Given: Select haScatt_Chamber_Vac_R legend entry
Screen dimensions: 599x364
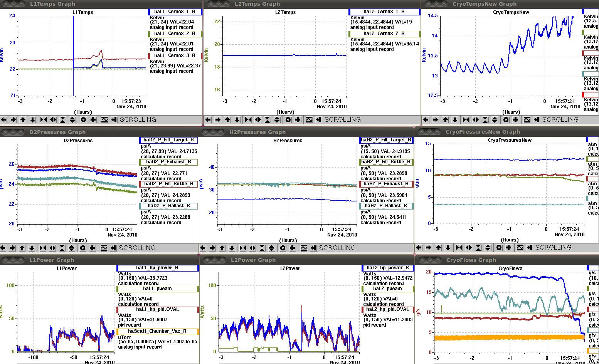Looking at the screenshot, I should point(158,331).
